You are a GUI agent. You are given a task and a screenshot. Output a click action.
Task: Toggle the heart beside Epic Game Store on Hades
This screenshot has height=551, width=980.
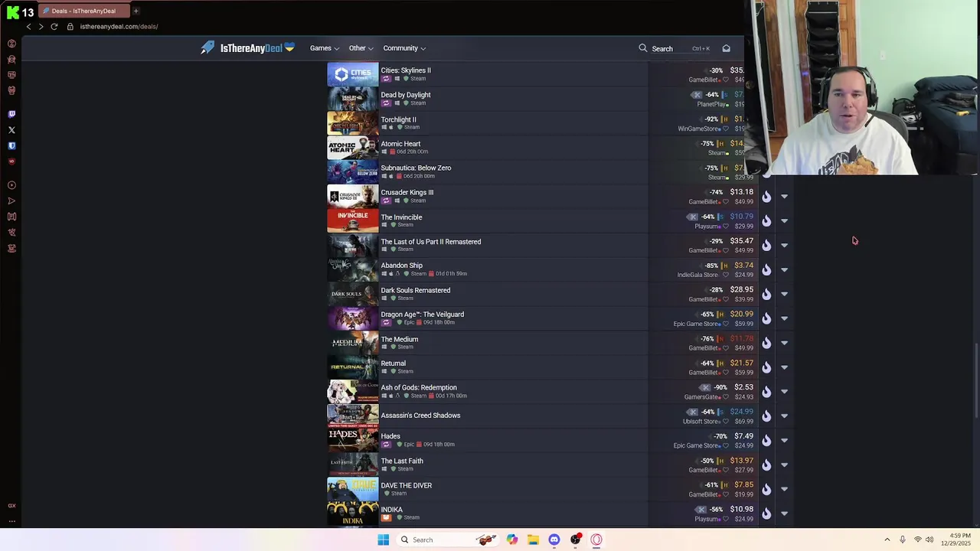tap(726, 445)
